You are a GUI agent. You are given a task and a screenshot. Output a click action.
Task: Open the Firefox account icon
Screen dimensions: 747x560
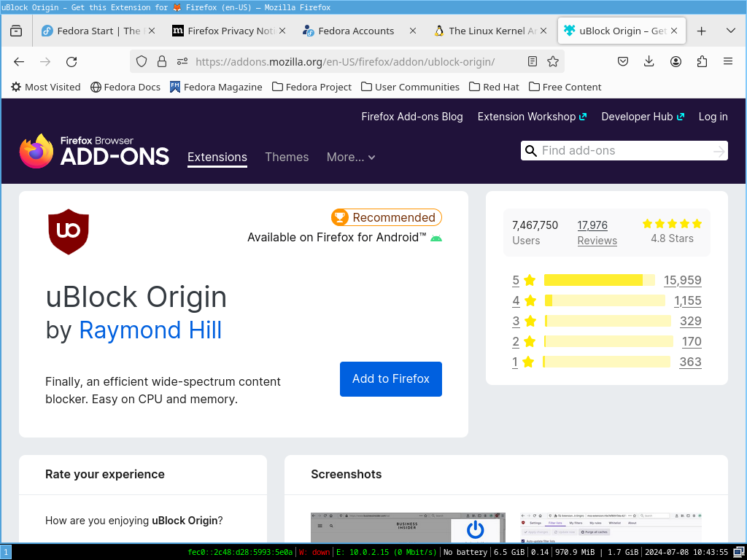tap(676, 61)
